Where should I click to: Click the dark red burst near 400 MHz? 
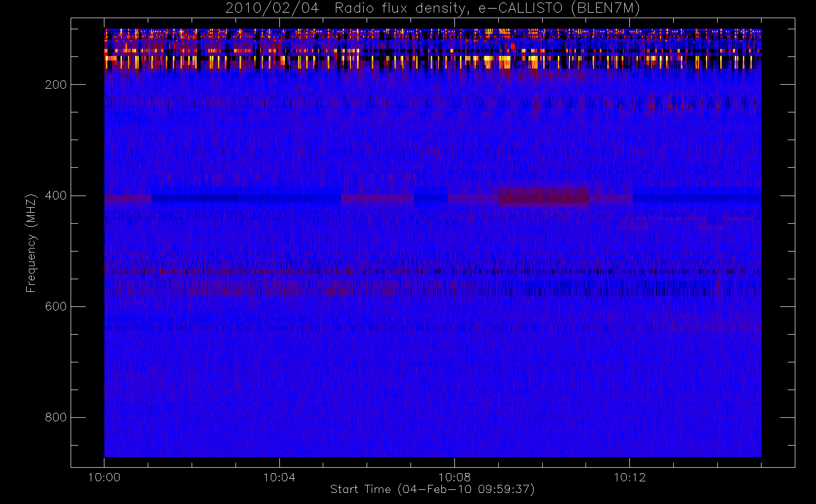coord(543,197)
